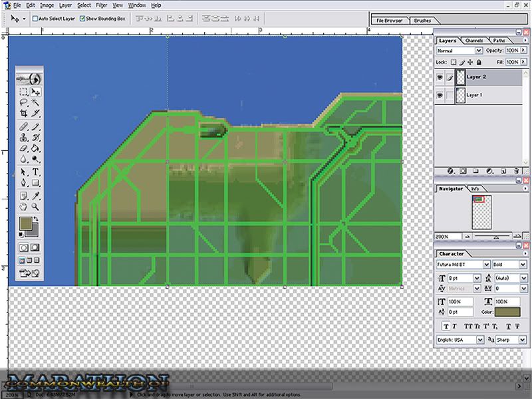Add a layer style
The width and height of the screenshot is (532, 399).
pos(450,171)
